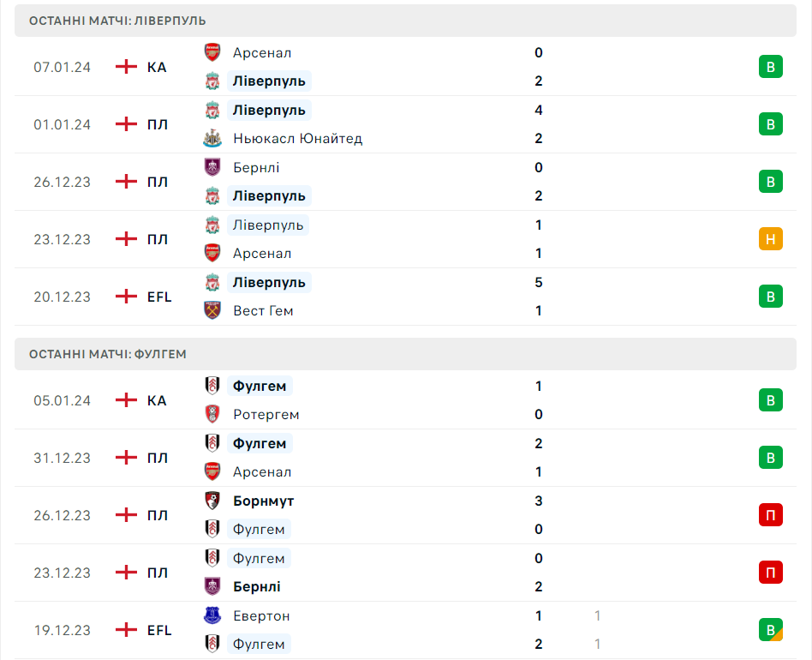This screenshot has height=660, width=812.
Task: Click the Newcastle United club crest
Action: (x=212, y=139)
